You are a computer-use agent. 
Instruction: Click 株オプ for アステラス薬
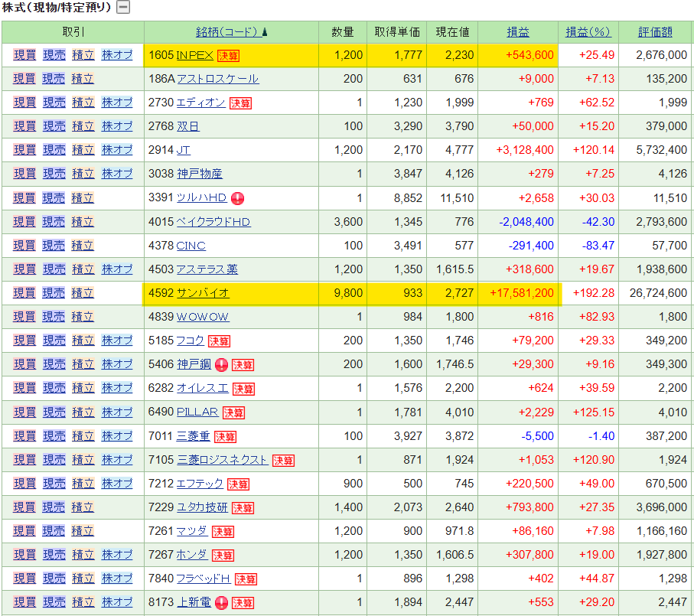(x=117, y=269)
